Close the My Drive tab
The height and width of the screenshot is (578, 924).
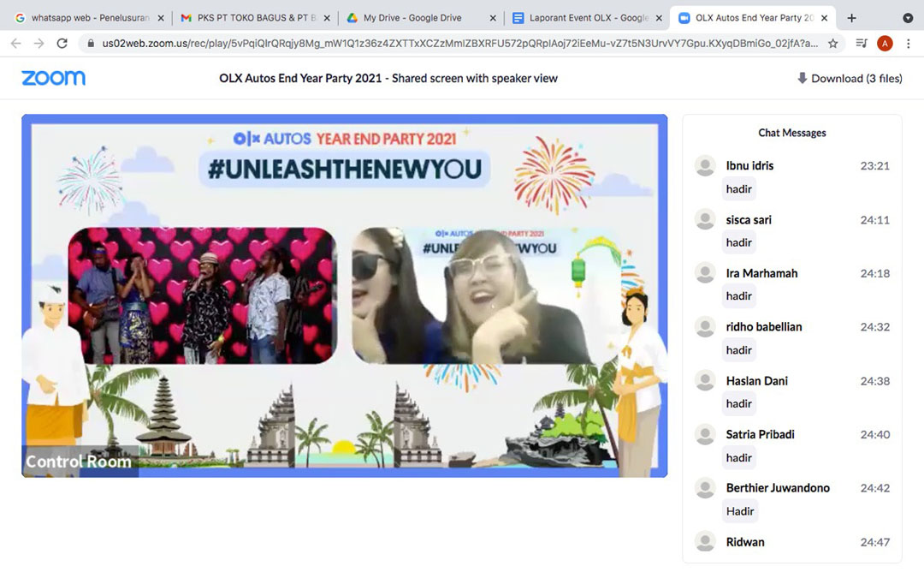pos(494,18)
